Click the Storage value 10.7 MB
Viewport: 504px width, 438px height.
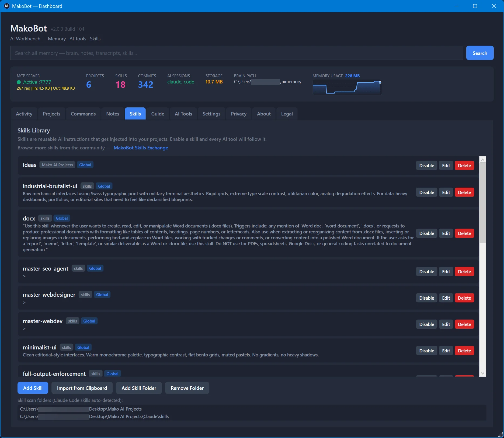click(x=214, y=82)
